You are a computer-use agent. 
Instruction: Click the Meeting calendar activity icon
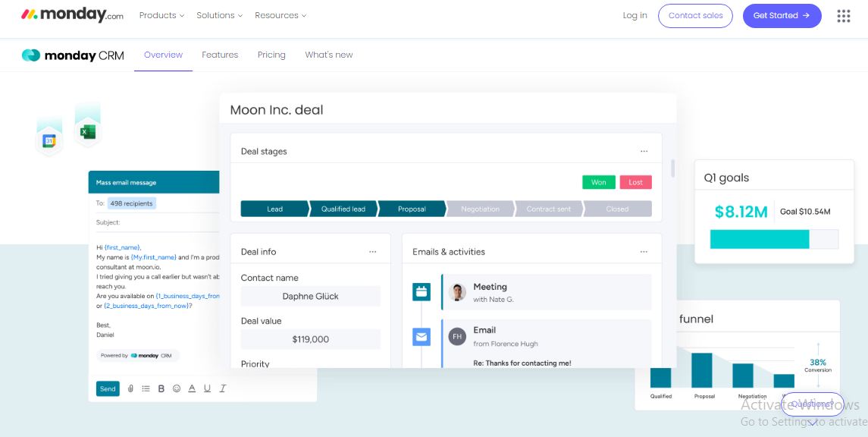click(421, 292)
